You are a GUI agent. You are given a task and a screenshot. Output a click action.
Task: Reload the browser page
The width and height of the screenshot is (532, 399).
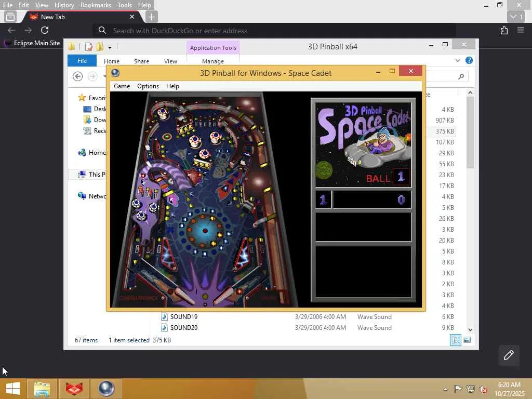tap(45, 30)
